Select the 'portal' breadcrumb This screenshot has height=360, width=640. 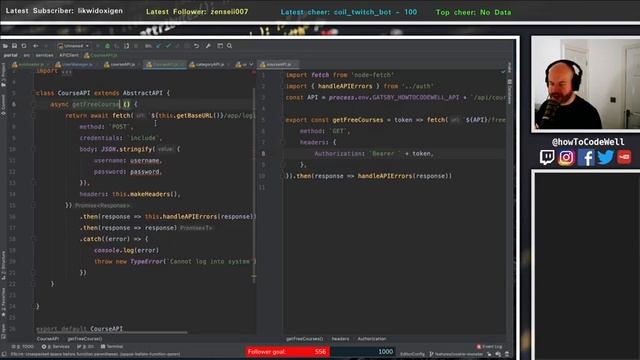(11, 55)
